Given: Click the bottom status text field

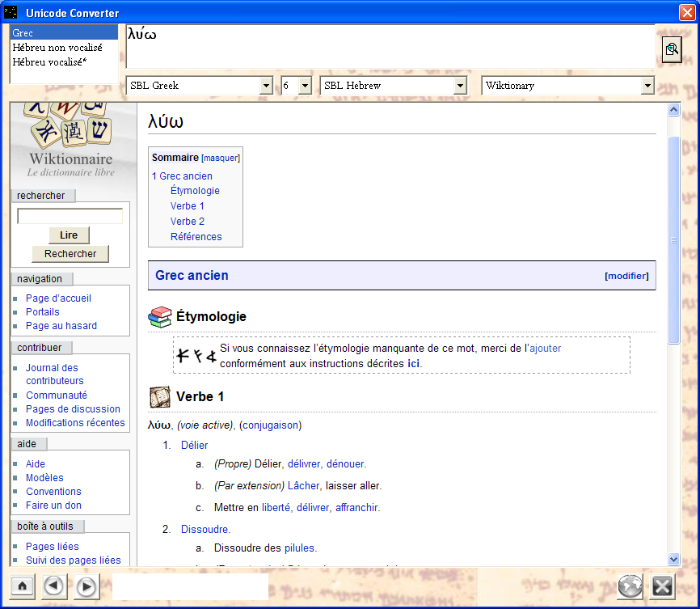Looking at the screenshot, I should [x=190, y=586].
